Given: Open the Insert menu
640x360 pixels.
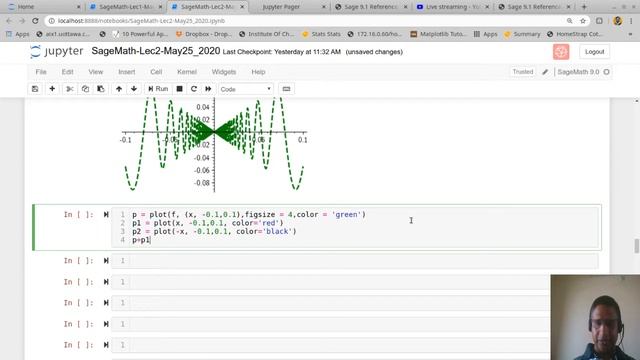Looking at the screenshot, I should tap(127, 72).
